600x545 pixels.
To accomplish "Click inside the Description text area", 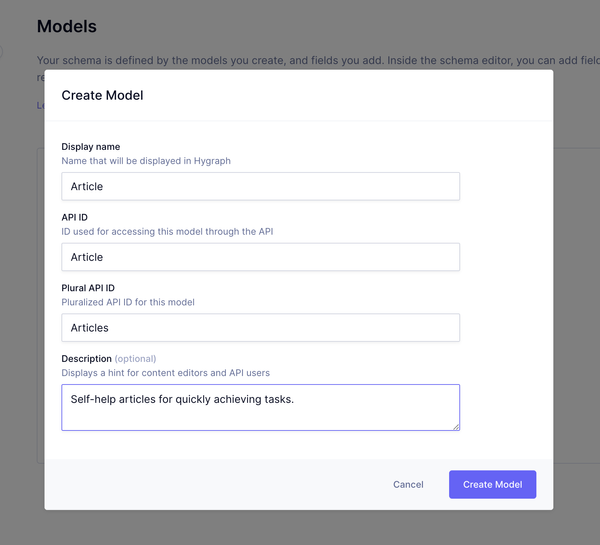I will pos(261,407).
